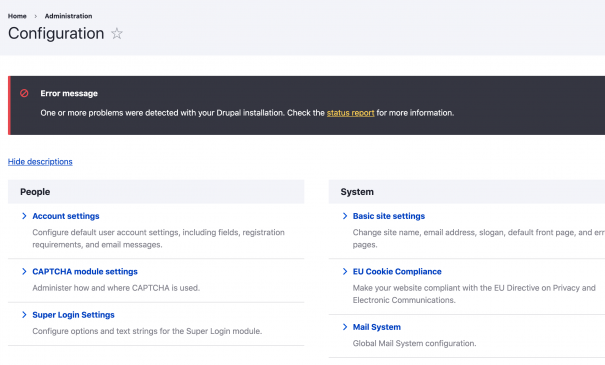
Task: Go to Home breadcrumb
Action: click(17, 16)
